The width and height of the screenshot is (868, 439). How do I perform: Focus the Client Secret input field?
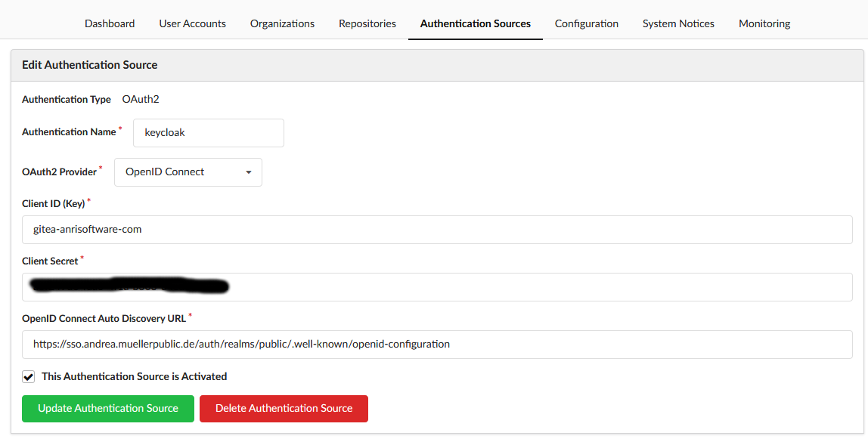click(x=437, y=287)
